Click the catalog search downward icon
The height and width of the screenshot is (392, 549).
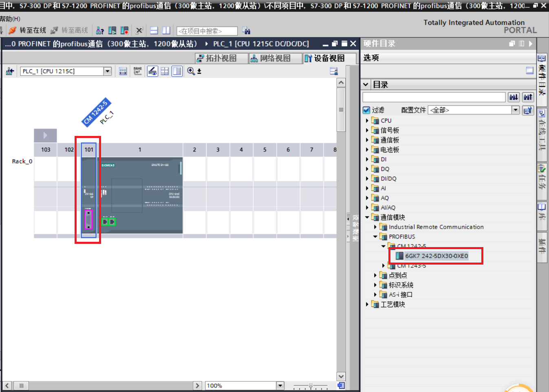coord(514,97)
